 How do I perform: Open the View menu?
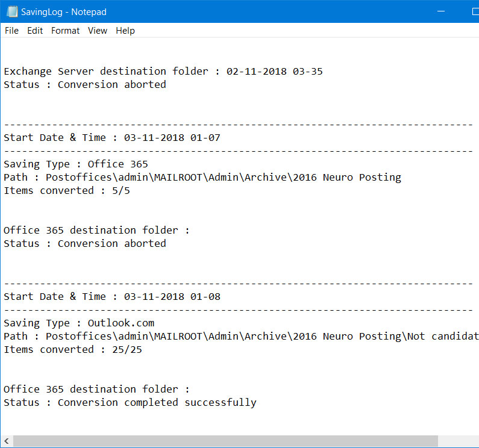pos(97,31)
